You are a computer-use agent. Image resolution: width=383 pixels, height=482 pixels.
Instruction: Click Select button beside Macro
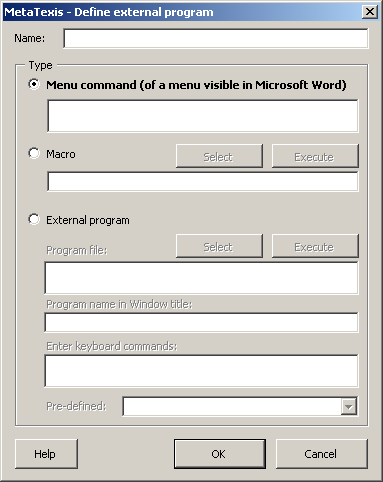tap(219, 156)
